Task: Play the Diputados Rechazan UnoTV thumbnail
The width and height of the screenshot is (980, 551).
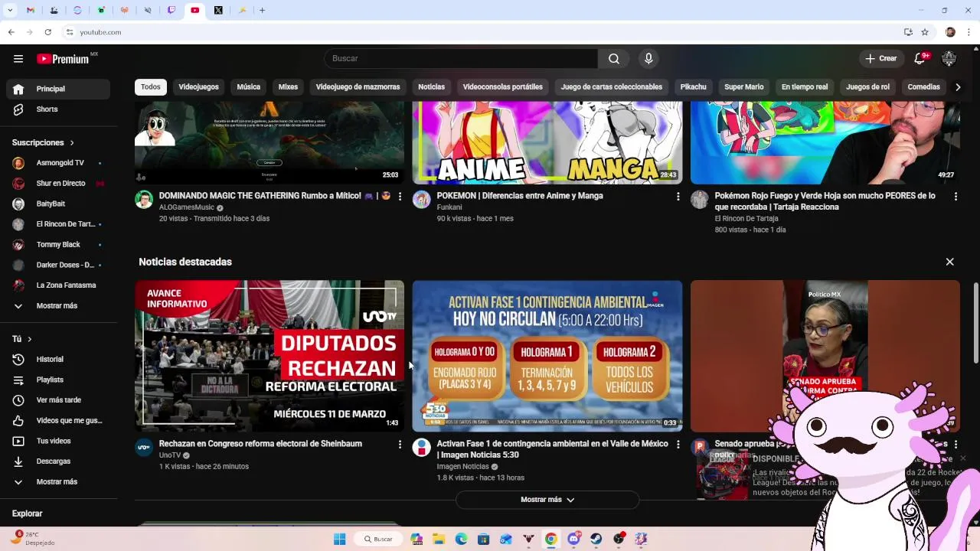Action: click(x=269, y=356)
